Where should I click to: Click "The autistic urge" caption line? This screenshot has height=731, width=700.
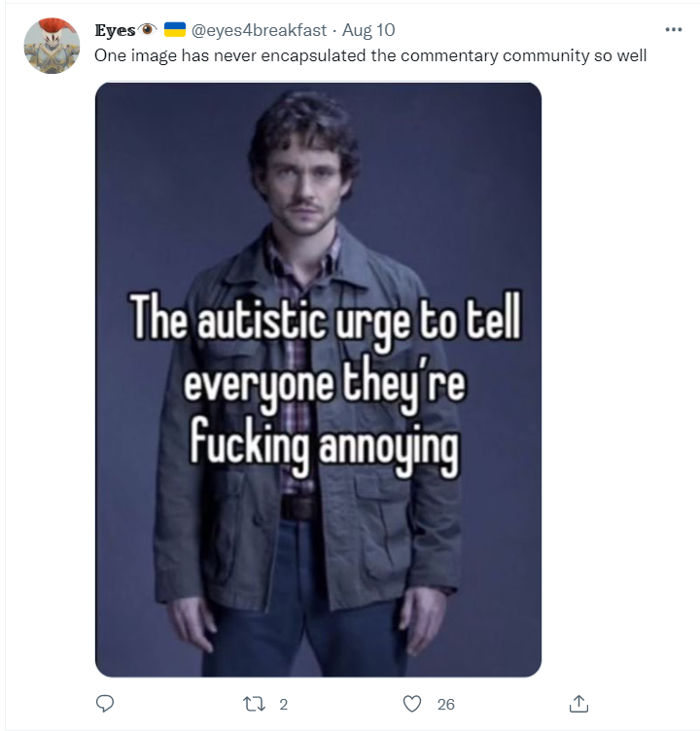click(270, 322)
